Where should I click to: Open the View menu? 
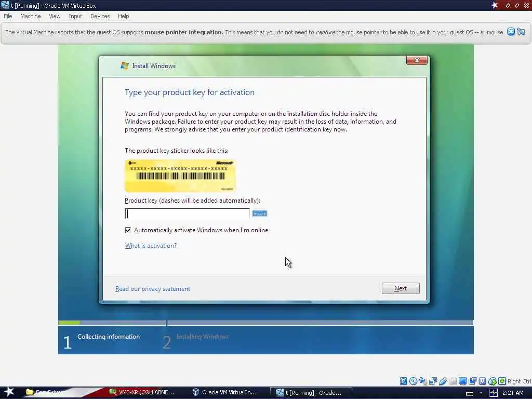click(x=54, y=16)
